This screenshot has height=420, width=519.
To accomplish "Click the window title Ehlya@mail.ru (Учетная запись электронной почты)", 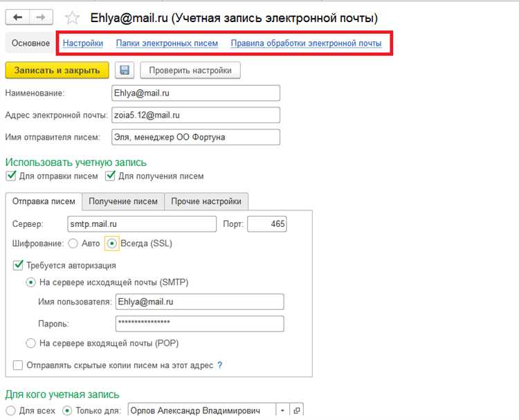I will [x=234, y=18].
